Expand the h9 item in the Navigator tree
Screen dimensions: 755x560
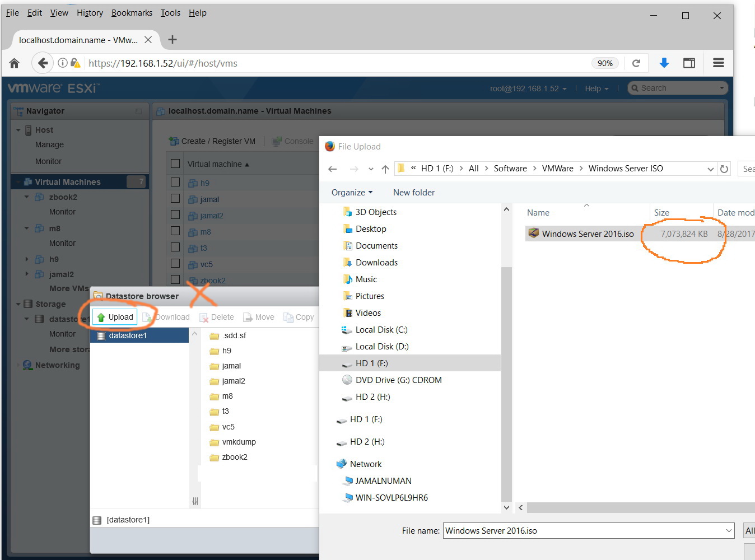26,259
